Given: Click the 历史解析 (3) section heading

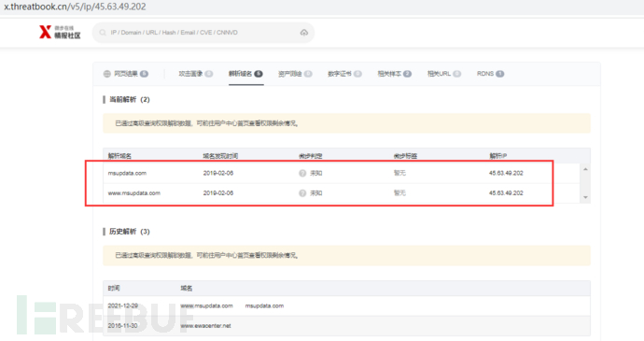Looking at the screenshot, I should pos(130,232).
